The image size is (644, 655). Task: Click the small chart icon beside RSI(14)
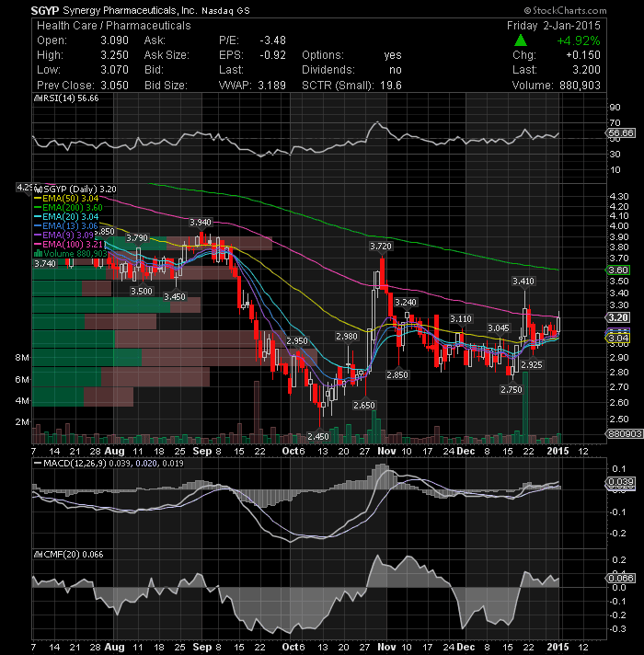[x=37, y=98]
